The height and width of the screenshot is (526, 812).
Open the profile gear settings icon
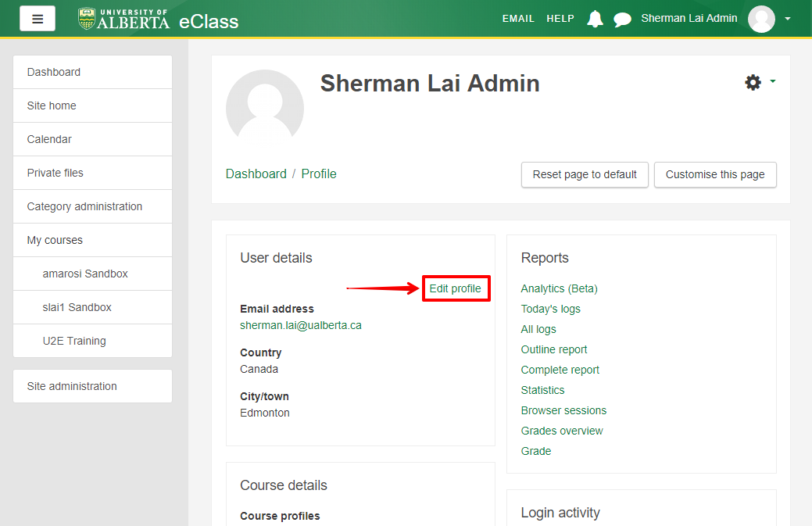pos(753,82)
